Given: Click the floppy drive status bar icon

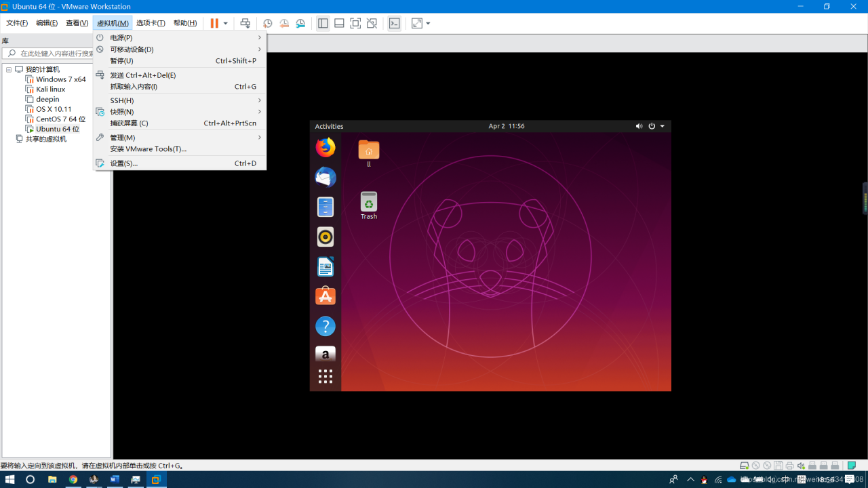Looking at the screenshot, I should [x=778, y=466].
